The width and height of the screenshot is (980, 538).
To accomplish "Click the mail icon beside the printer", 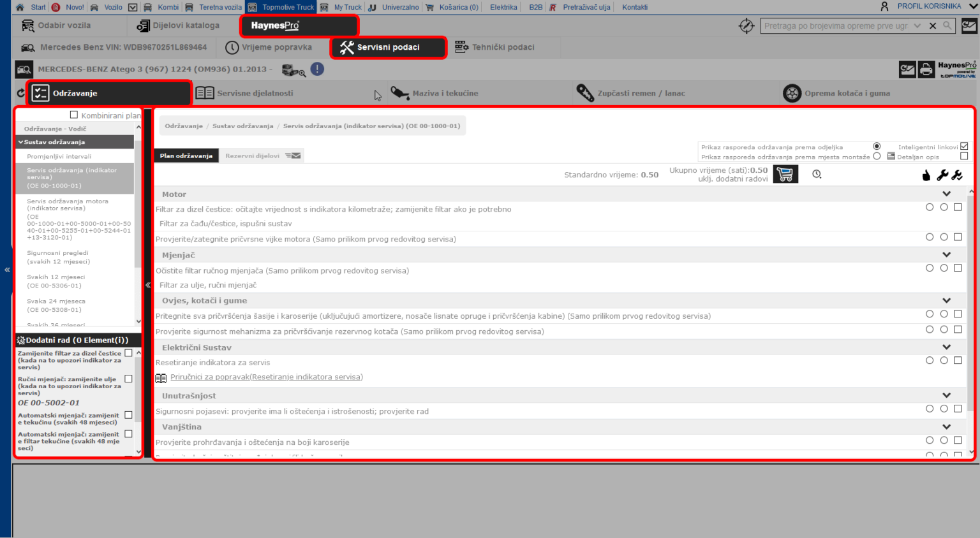I will [907, 69].
